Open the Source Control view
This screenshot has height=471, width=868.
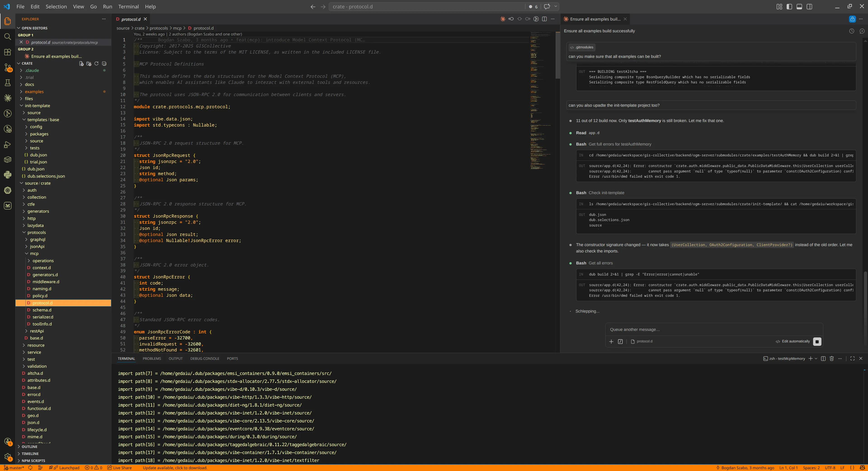click(7, 67)
